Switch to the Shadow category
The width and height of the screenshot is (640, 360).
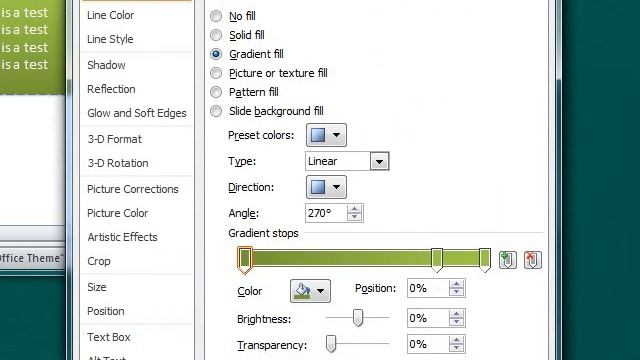coord(106,65)
